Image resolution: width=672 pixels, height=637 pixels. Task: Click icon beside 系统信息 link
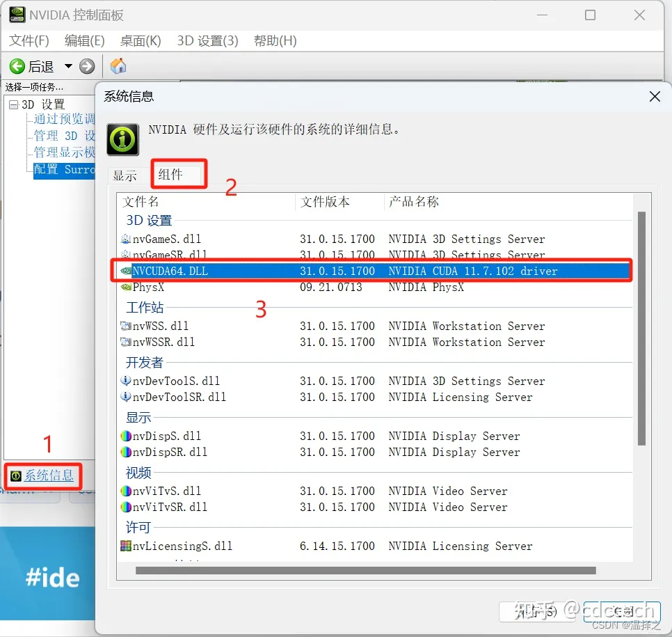(x=16, y=475)
